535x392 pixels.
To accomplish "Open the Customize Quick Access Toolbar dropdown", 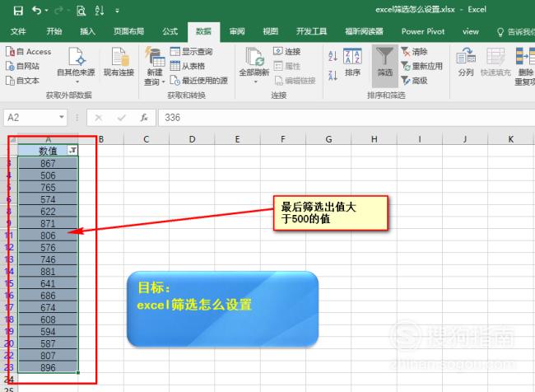I will (117, 11).
